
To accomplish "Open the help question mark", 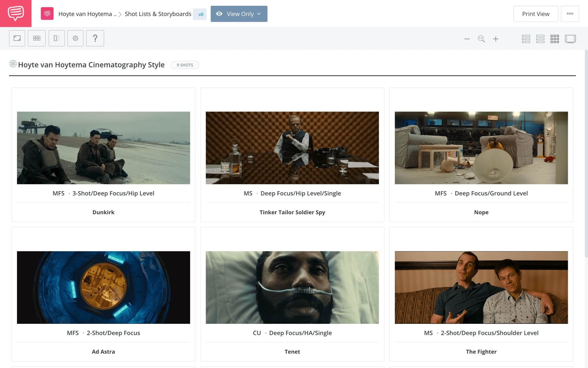I will click(x=95, y=38).
